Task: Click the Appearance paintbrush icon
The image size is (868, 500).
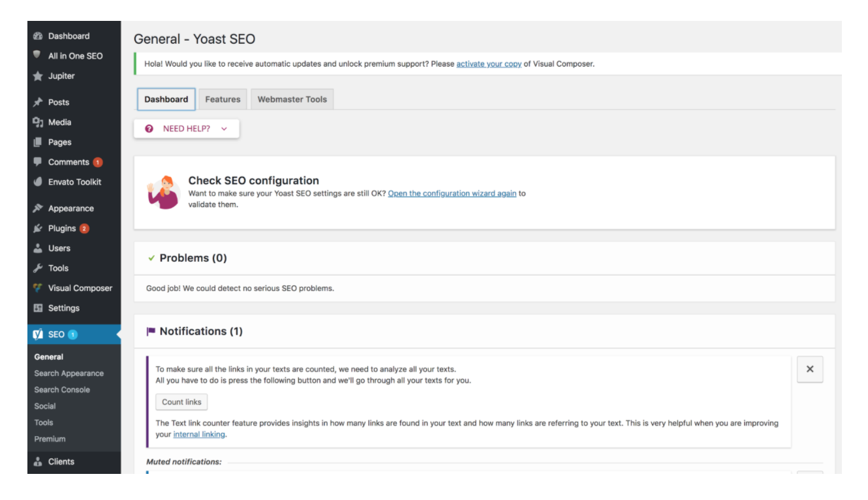Action: tap(38, 208)
